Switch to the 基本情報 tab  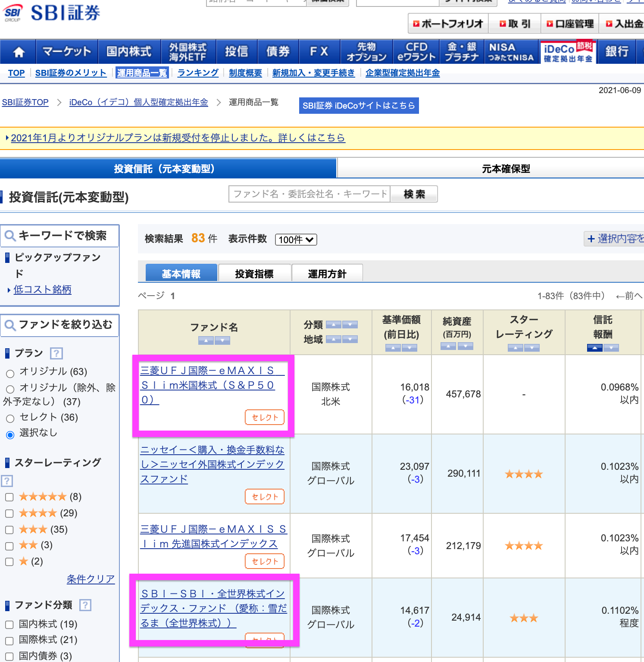[x=181, y=273]
